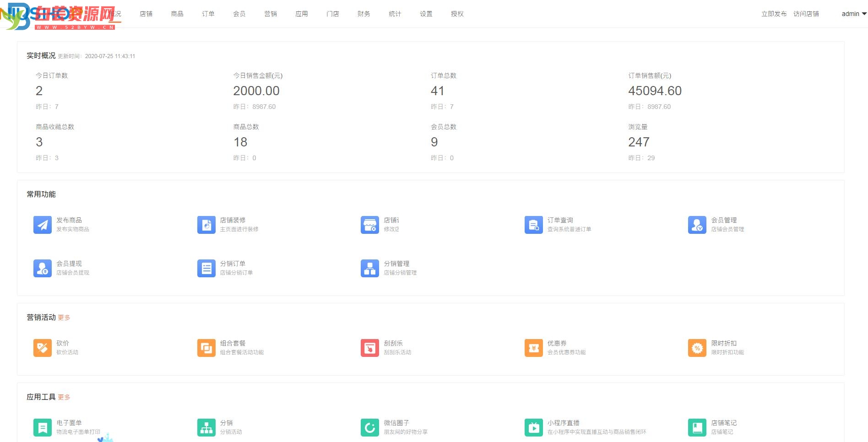
Task: Select the 营销 menu
Action: click(271, 14)
